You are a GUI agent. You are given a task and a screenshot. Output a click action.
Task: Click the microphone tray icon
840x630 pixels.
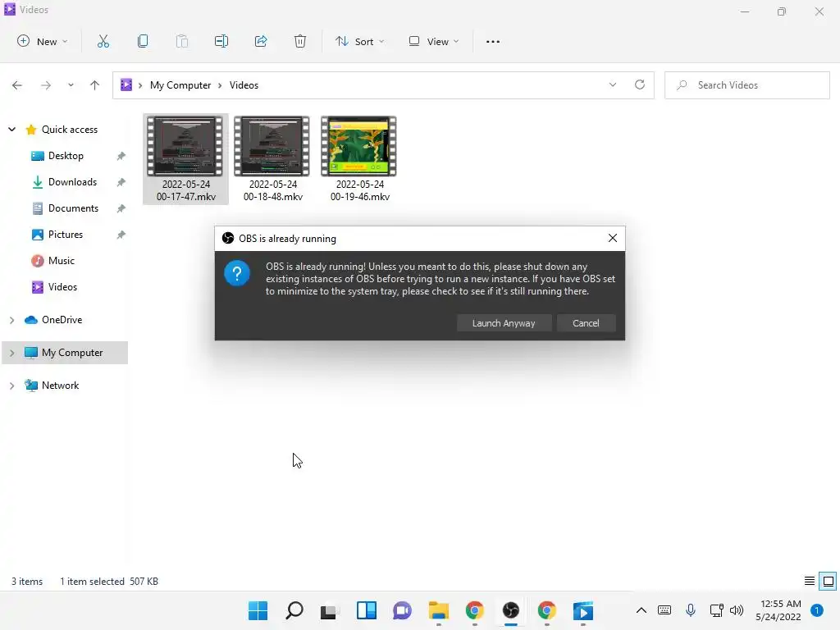tap(691, 609)
